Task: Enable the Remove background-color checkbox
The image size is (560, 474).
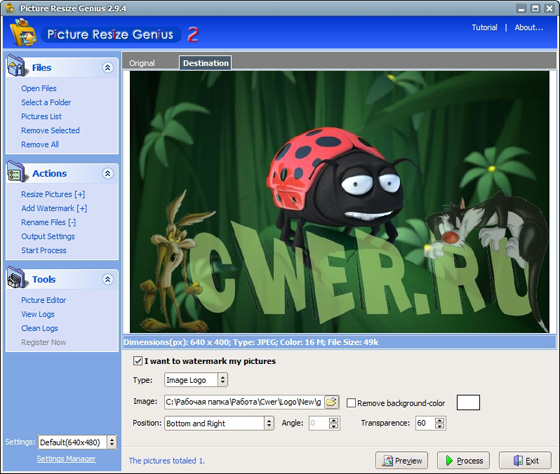Action: (x=351, y=403)
